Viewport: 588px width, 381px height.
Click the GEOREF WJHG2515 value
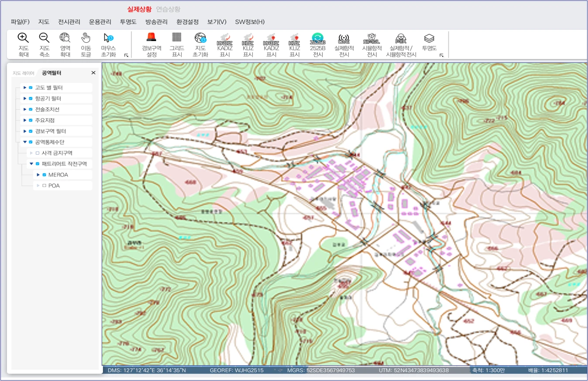237,370
